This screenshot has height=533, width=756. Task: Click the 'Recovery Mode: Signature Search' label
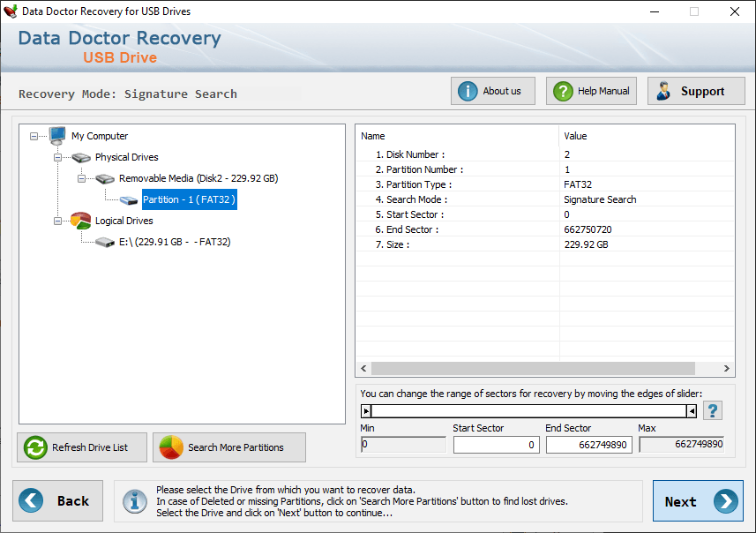(x=128, y=94)
